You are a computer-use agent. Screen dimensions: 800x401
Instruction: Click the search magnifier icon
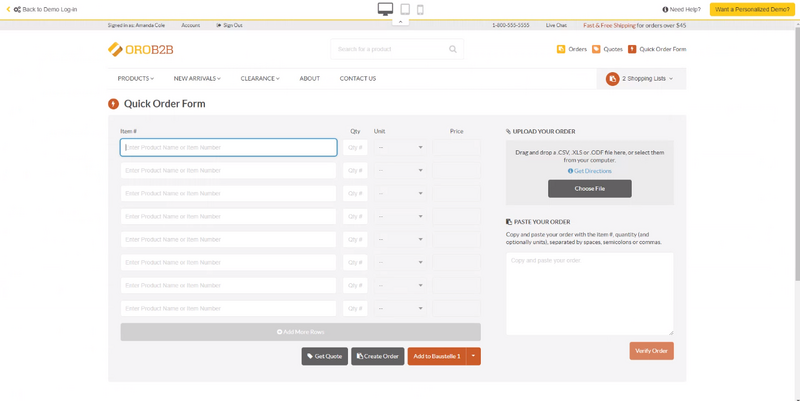pos(453,48)
